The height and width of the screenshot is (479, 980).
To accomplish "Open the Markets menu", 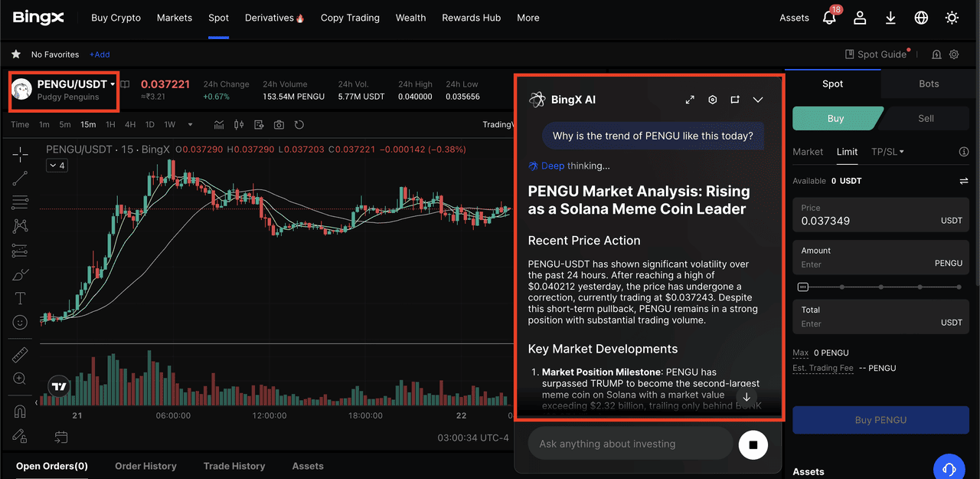I will point(175,18).
